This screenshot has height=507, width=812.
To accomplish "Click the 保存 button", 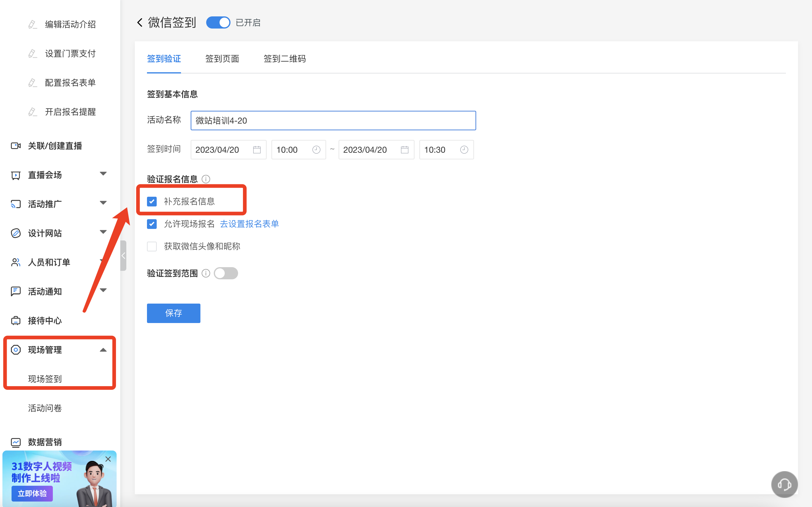I will [x=173, y=313].
